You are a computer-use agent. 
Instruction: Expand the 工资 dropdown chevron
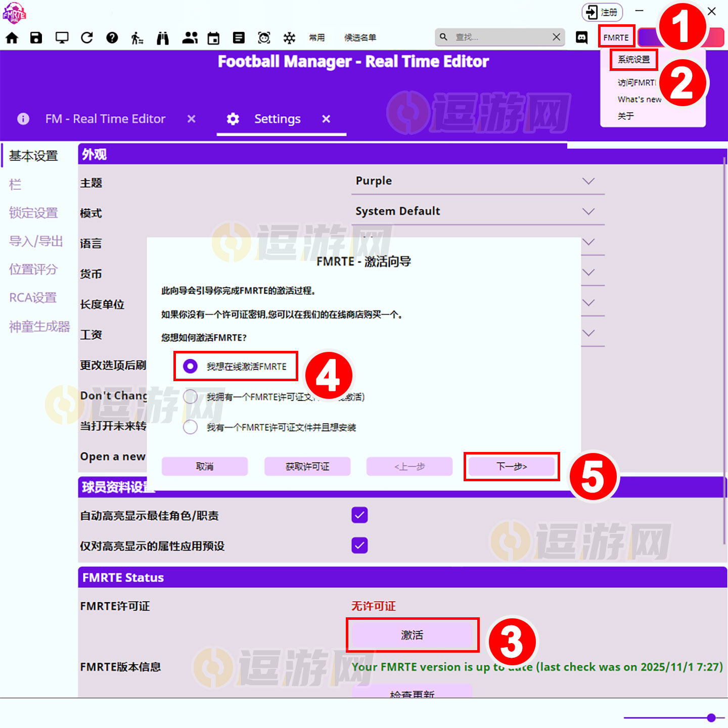[x=588, y=333]
